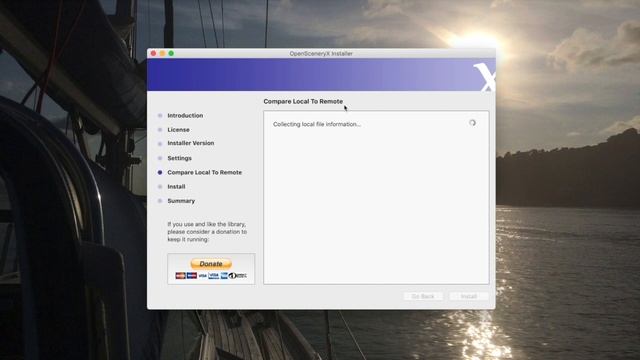The image size is (640, 360).
Task: Click the OpenSceneryX logo in banner
Action: [485, 77]
